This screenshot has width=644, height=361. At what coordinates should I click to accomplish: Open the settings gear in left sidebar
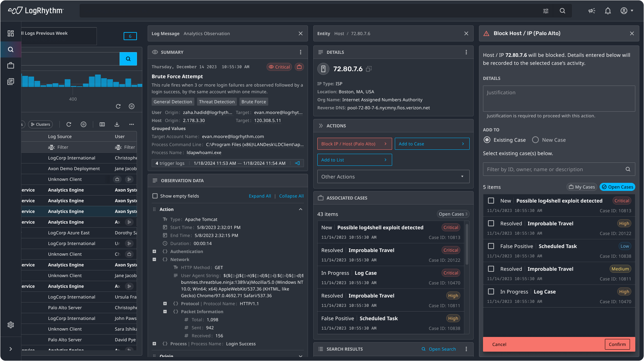coord(11,325)
